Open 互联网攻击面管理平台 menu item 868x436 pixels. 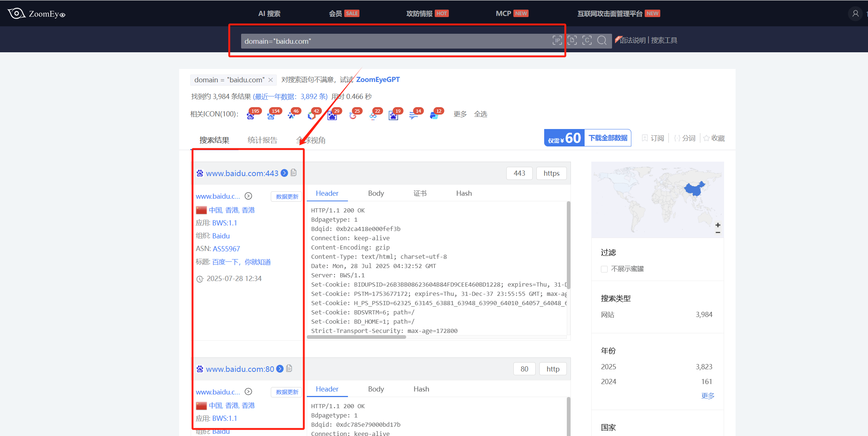point(619,14)
